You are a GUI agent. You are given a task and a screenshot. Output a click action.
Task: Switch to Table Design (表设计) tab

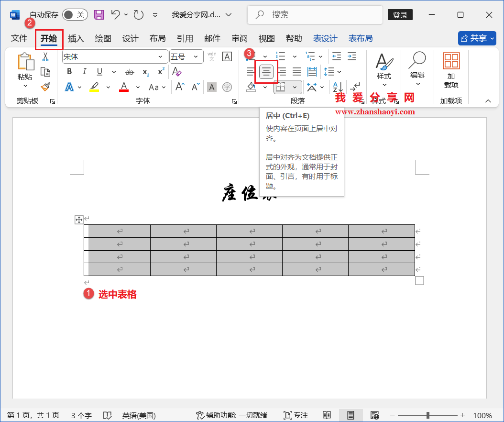click(325, 39)
